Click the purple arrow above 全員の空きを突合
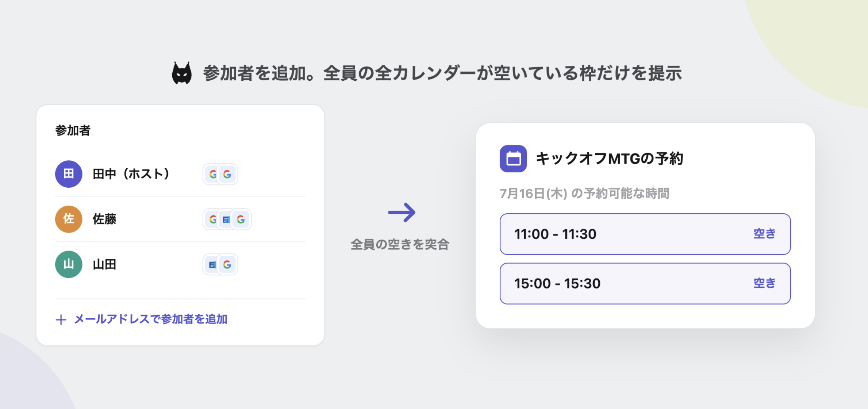868x409 pixels. (402, 212)
